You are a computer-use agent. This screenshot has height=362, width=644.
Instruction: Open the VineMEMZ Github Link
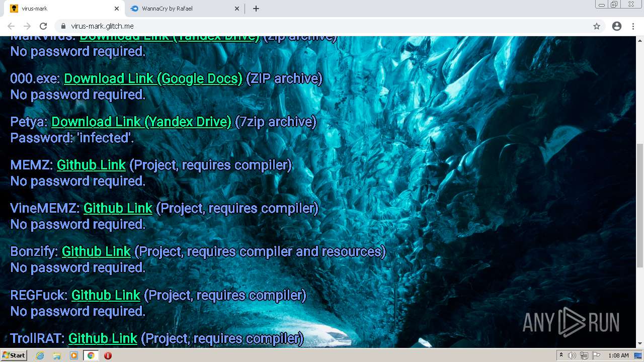click(x=118, y=208)
